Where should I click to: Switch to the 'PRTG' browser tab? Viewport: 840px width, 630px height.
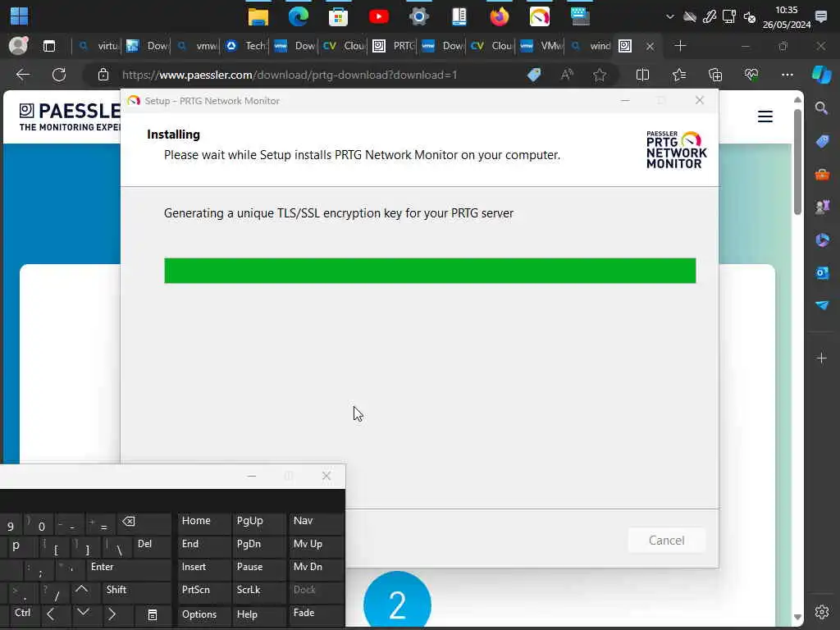[x=394, y=46]
